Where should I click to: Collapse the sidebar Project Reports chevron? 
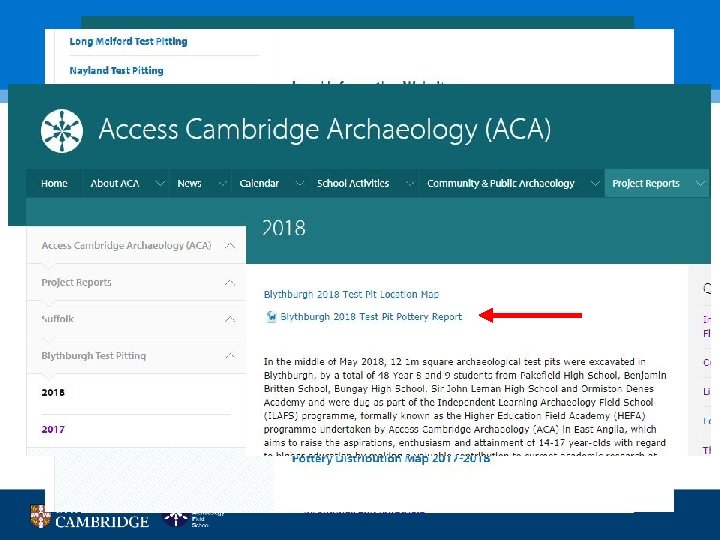click(x=230, y=282)
